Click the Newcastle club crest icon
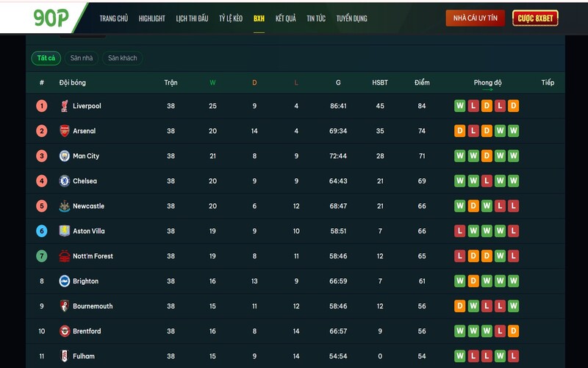Screen dimensions: 588x368 (65, 206)
